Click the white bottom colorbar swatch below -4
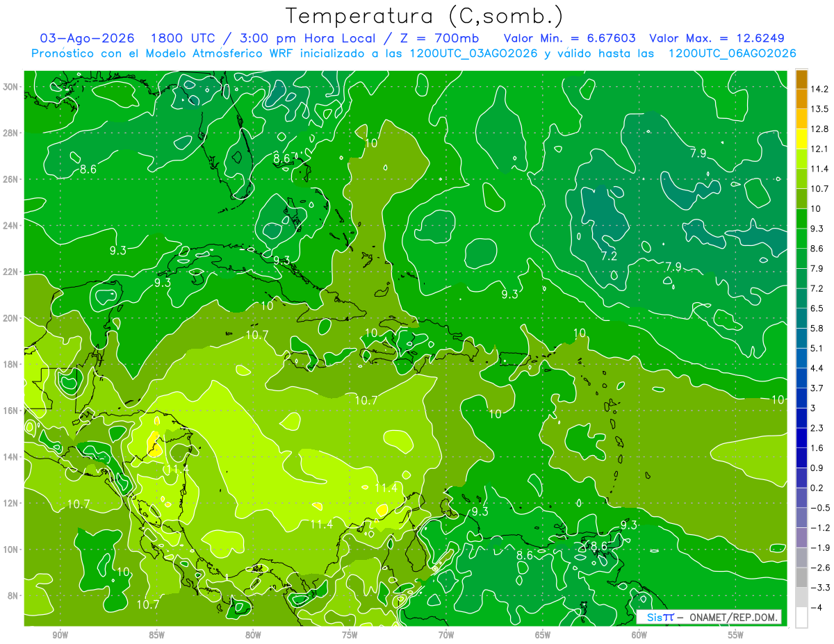The width and height of the screenshot is (834, 644). tap(801, 618)
